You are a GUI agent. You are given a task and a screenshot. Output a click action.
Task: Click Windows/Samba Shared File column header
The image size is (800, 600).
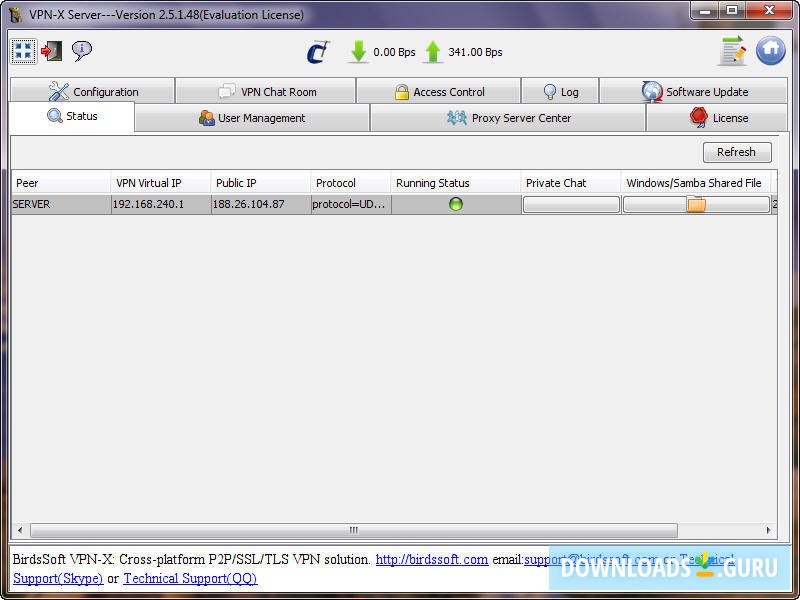click(x=696, y=183)
